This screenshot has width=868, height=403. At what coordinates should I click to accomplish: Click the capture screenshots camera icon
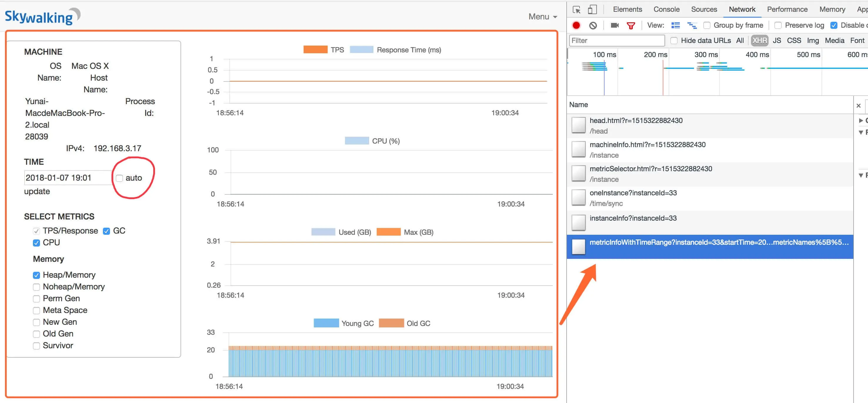[615, 25]
